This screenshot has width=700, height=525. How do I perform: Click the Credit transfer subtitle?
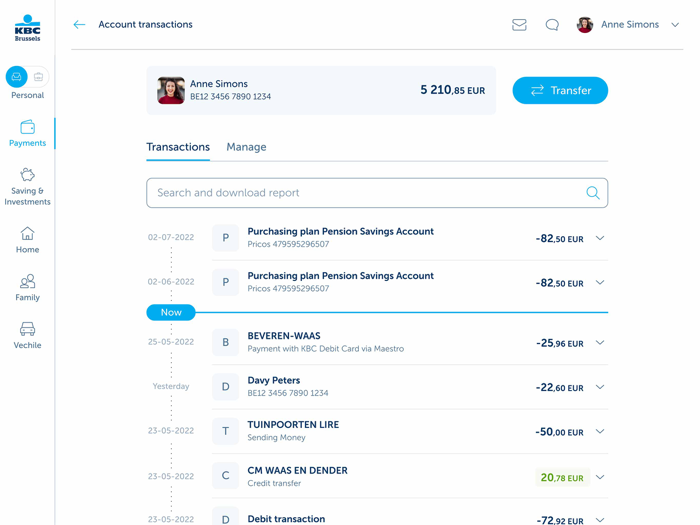coord(274,483)
